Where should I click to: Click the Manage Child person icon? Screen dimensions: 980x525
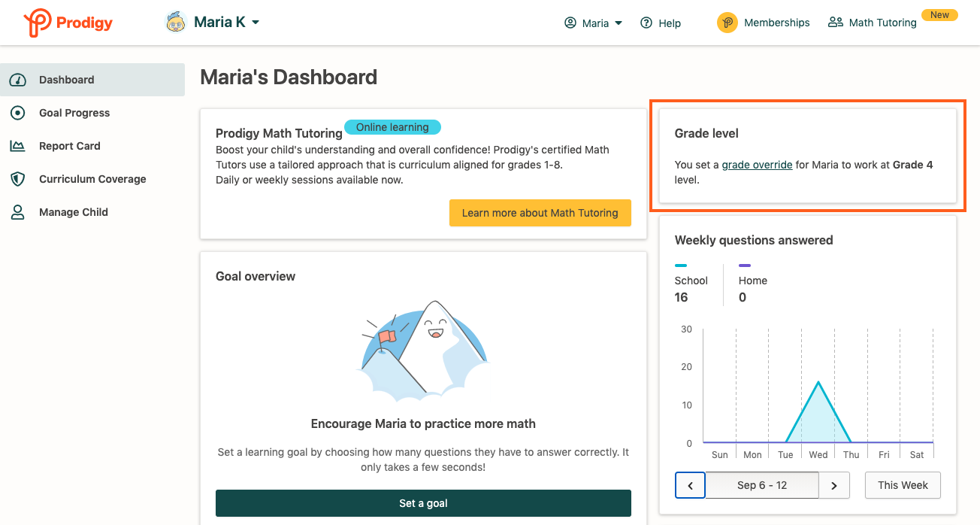point(17,212)
